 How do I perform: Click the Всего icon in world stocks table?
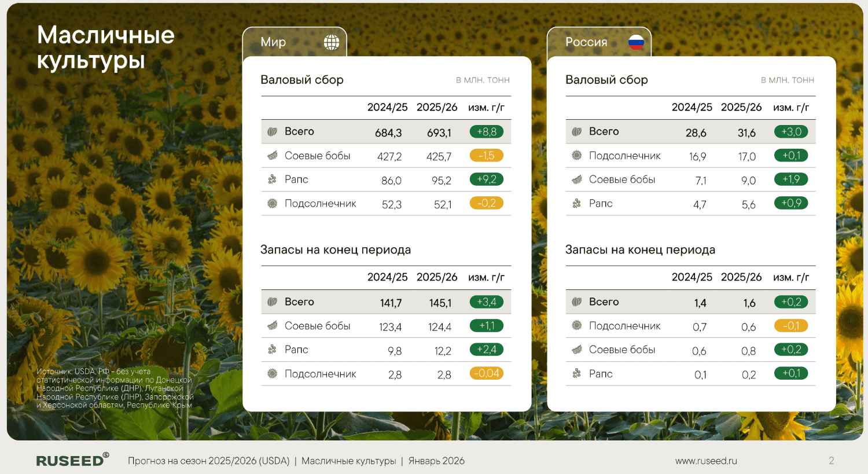[x=273, y=302]
